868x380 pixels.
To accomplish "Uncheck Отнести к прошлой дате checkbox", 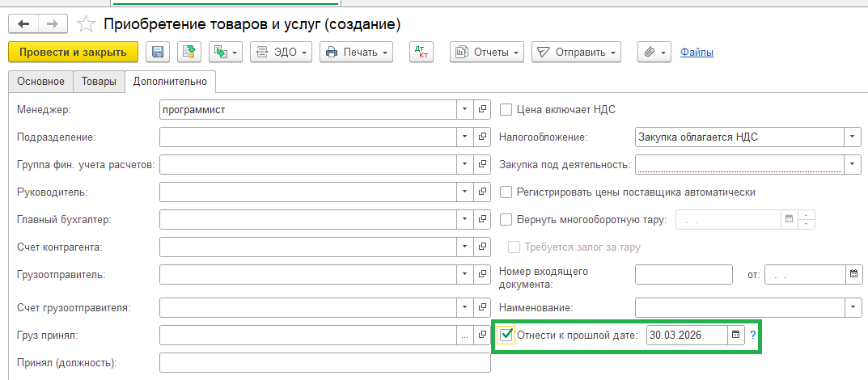I will pos(507,335).
